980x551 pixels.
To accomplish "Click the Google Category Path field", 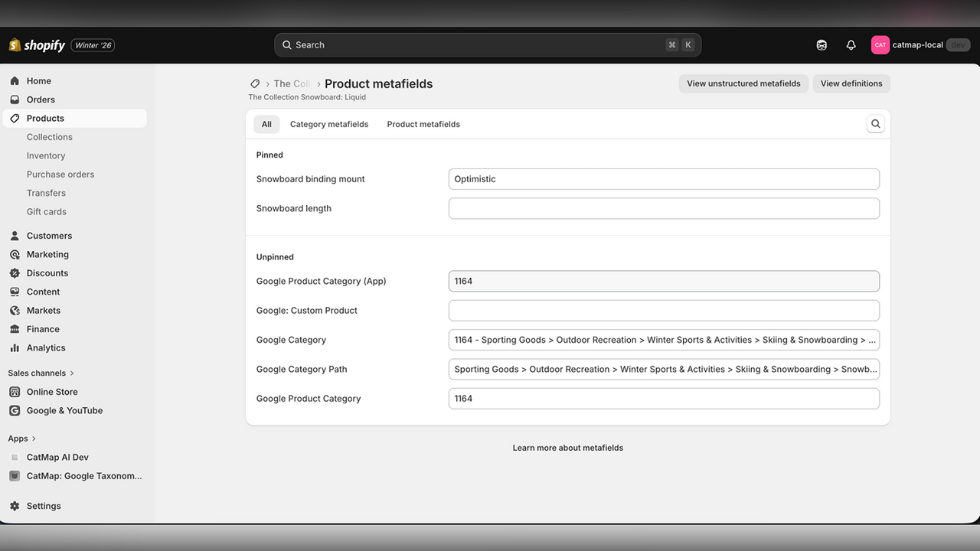I will pos(664,369).
